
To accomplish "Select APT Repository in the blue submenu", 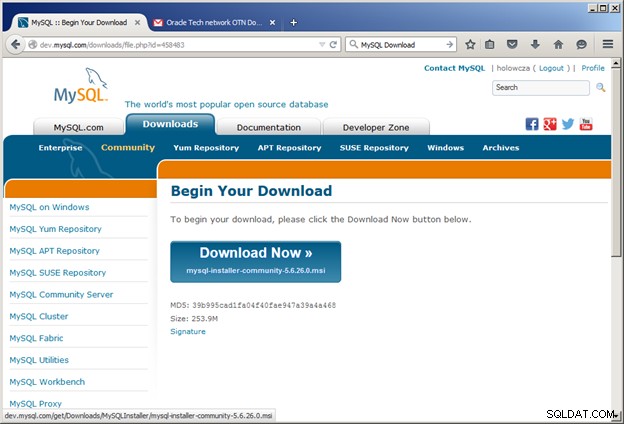I will [289, 148].
